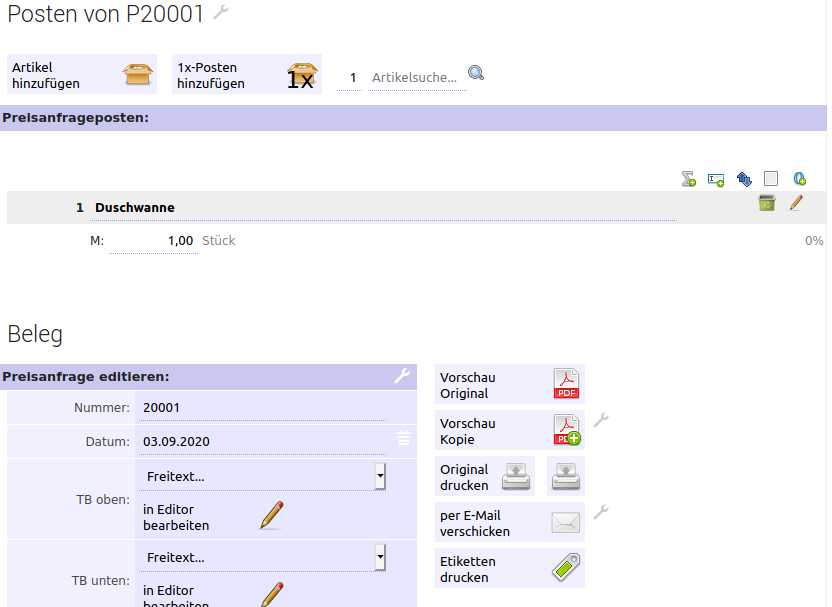Add a text row via text-field plus icon
Viewport: 832px width, 607px height.
(716, 180)
